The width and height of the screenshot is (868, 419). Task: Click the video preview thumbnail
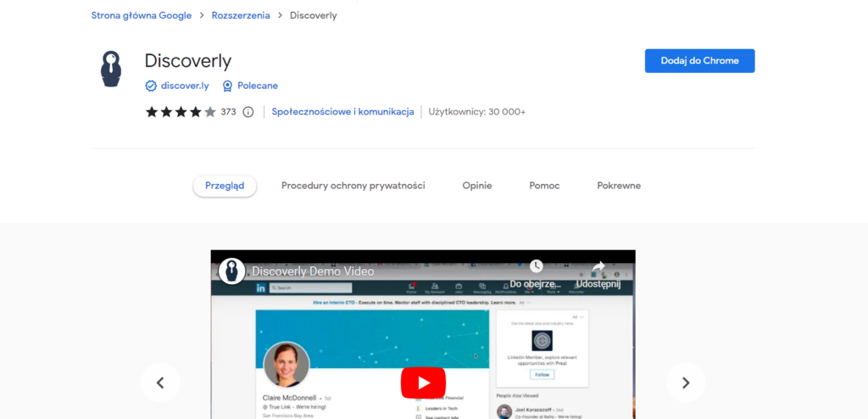pos(423,334)
